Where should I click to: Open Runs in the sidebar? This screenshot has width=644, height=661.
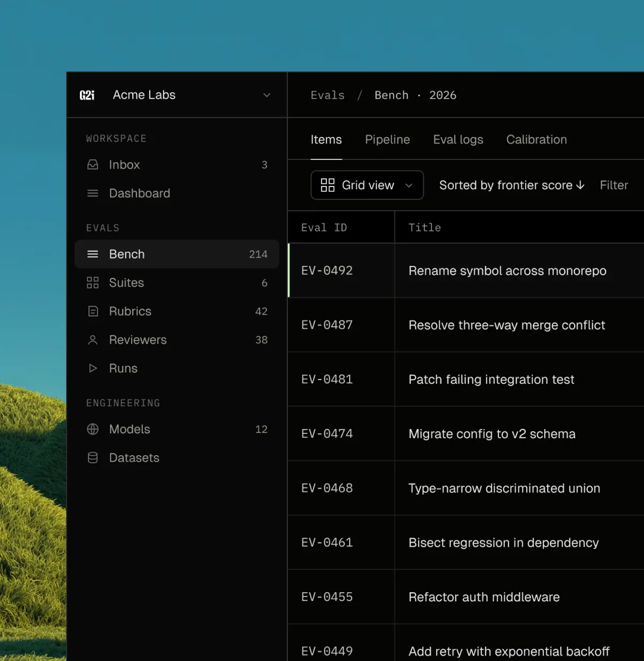[x=177, y=368]
